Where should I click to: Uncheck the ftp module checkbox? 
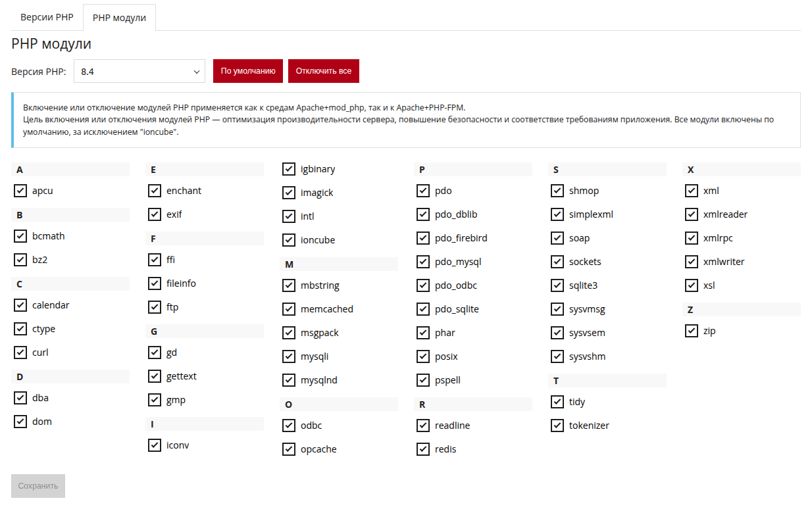(155, 307)
